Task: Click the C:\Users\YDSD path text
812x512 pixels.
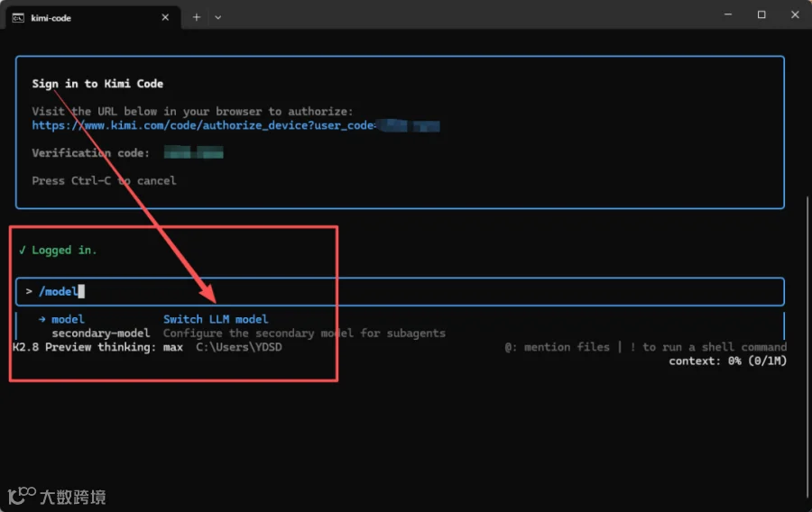Action: coord(239,347)
